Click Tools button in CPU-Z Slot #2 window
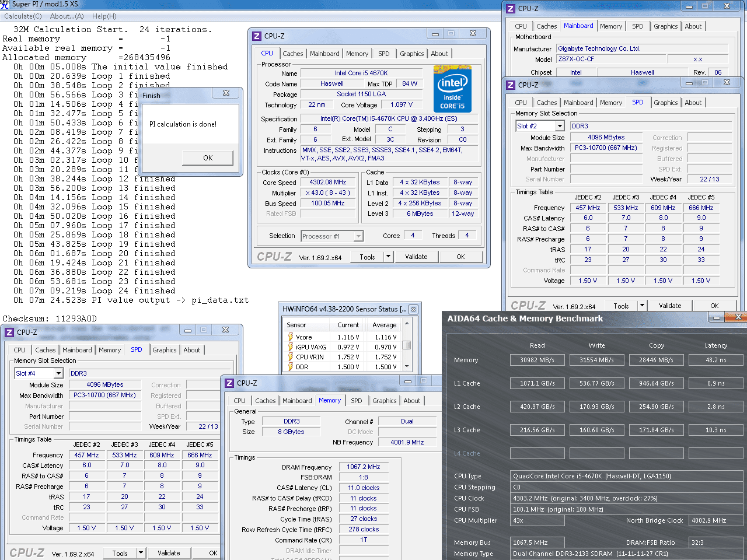The width and height of the screenshot is (747, 560). coord(621,306)
